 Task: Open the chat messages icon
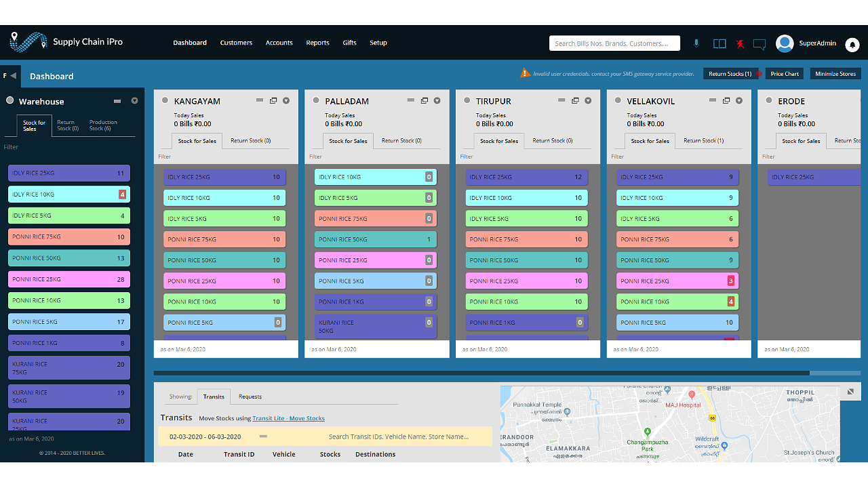pos(759,44)
